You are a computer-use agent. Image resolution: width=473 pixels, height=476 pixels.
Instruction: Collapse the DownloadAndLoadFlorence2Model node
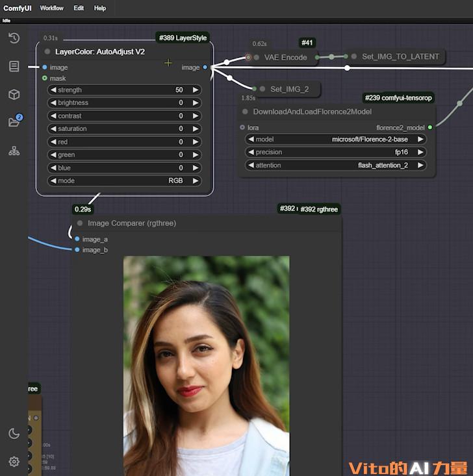(245, 112)
